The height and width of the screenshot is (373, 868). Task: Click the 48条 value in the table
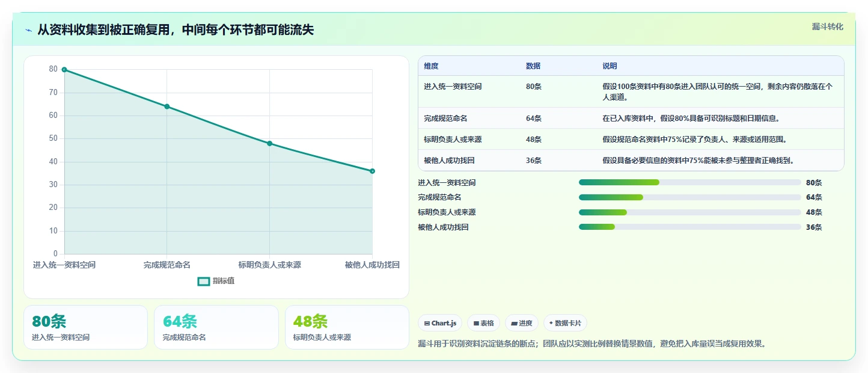click(x=534, y=140)
